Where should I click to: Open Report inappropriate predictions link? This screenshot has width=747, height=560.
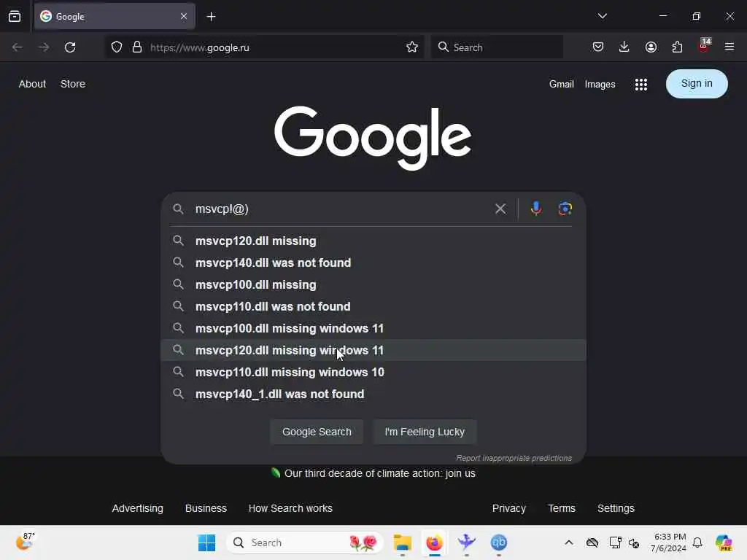click(x=514, y=458)
